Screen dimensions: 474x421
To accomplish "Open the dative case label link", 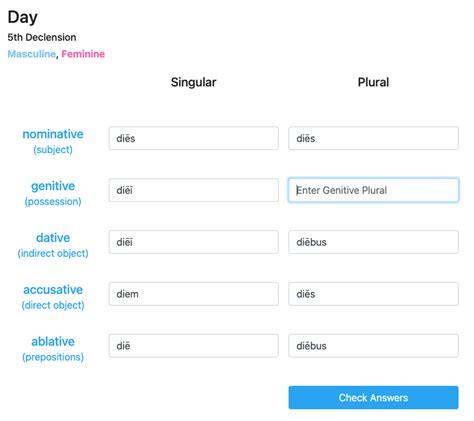I will pyautogui.click(x=53, y=238).
